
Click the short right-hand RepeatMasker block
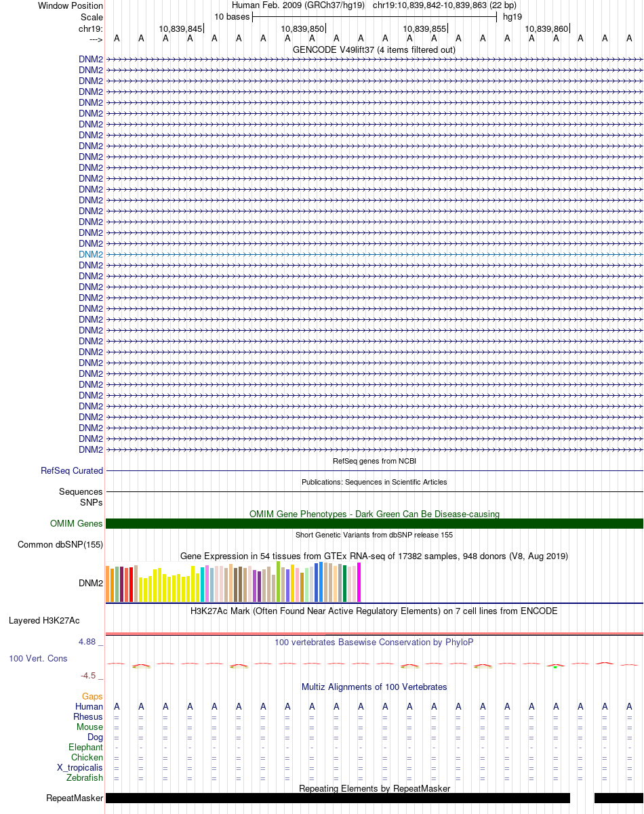[x=619, y=798]
